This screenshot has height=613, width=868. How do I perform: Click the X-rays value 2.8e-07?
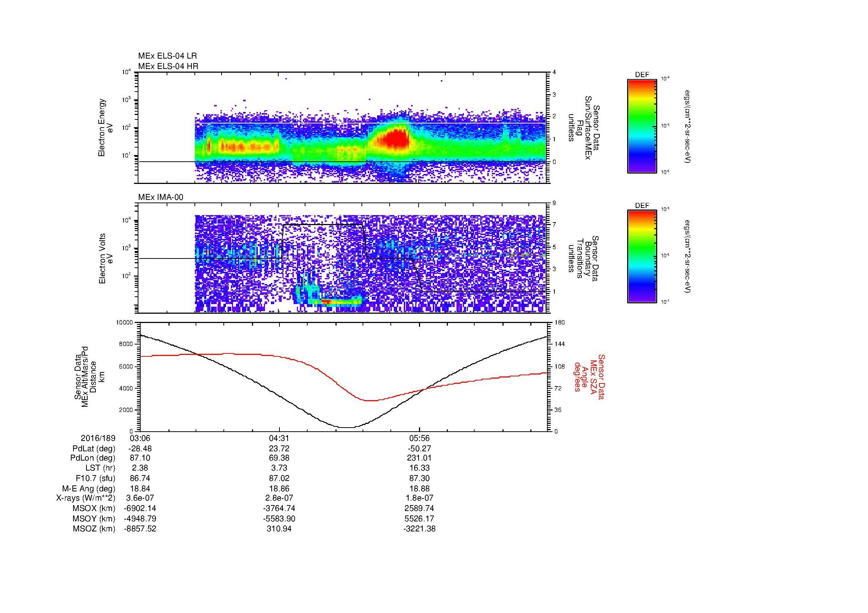(x=279, y=498)
